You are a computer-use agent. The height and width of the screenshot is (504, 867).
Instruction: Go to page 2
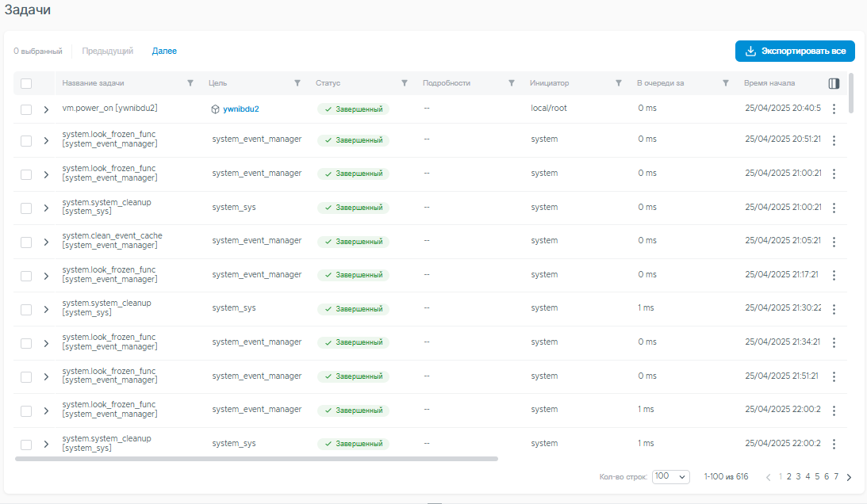pyautogui.click(x=789, y=476)
